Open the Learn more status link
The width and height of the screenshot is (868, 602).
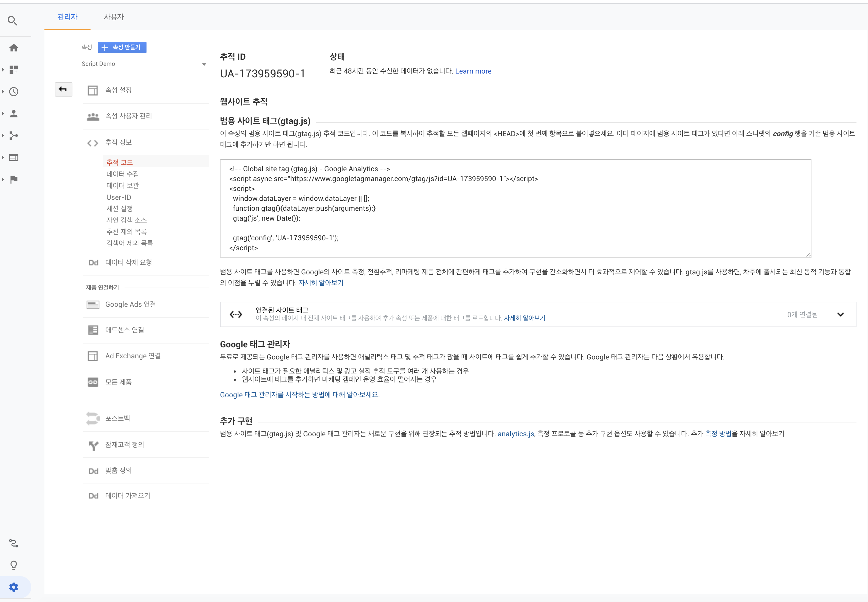[473, 71]
